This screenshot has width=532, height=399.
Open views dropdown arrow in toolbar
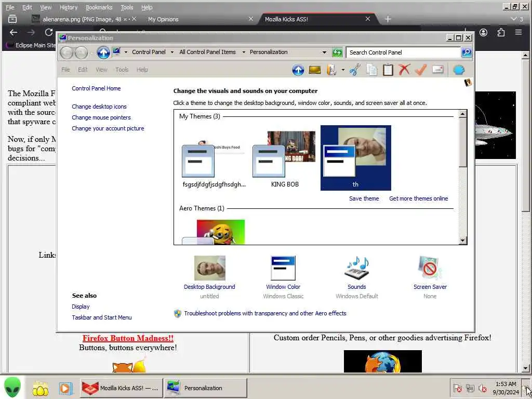pyautogui.click(x=343, y=70)
